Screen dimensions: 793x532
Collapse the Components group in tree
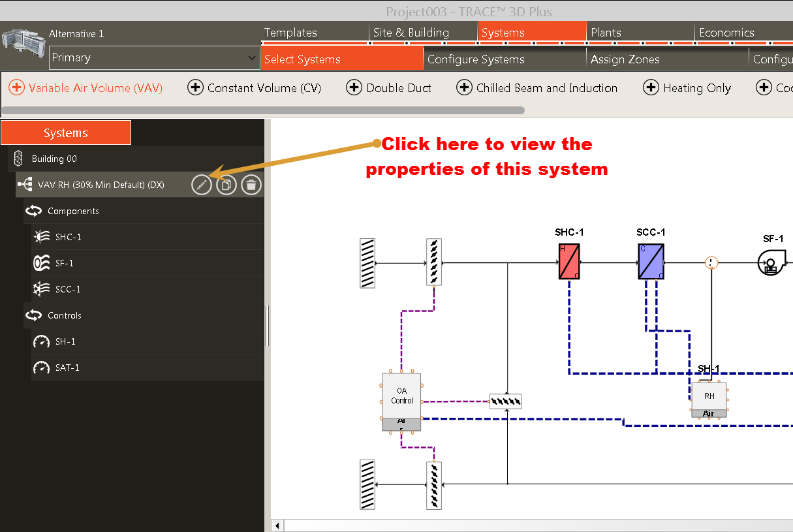(33, 211)
